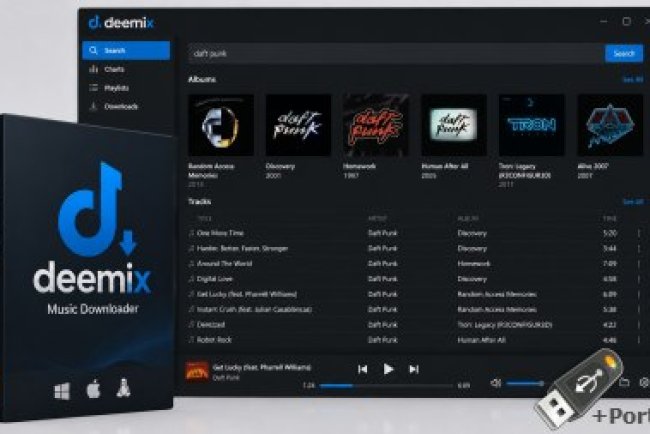Click the blue Search button
Image resolution: width=650 pixels, height=434 pixels.
[624, 53]
